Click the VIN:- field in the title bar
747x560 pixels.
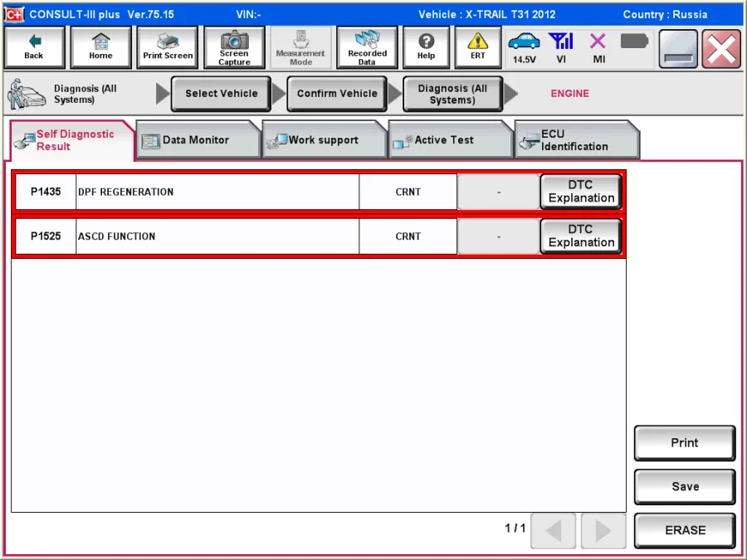(248, 14)
